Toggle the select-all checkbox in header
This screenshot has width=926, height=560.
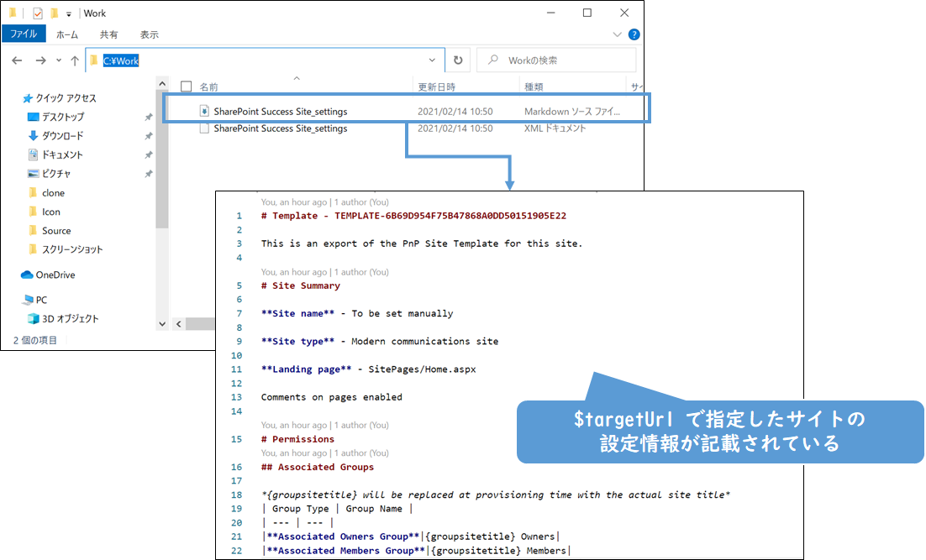pos(186,86)
